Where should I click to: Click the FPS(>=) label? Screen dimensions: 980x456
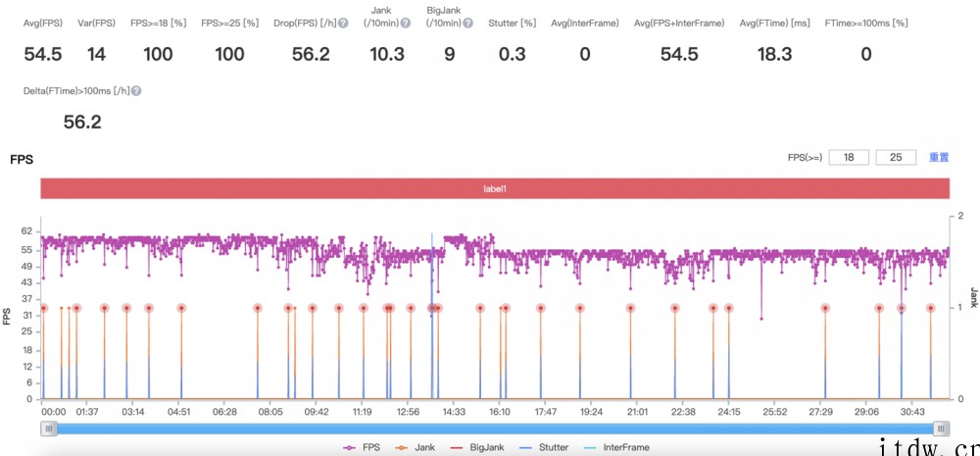point(805,158)
